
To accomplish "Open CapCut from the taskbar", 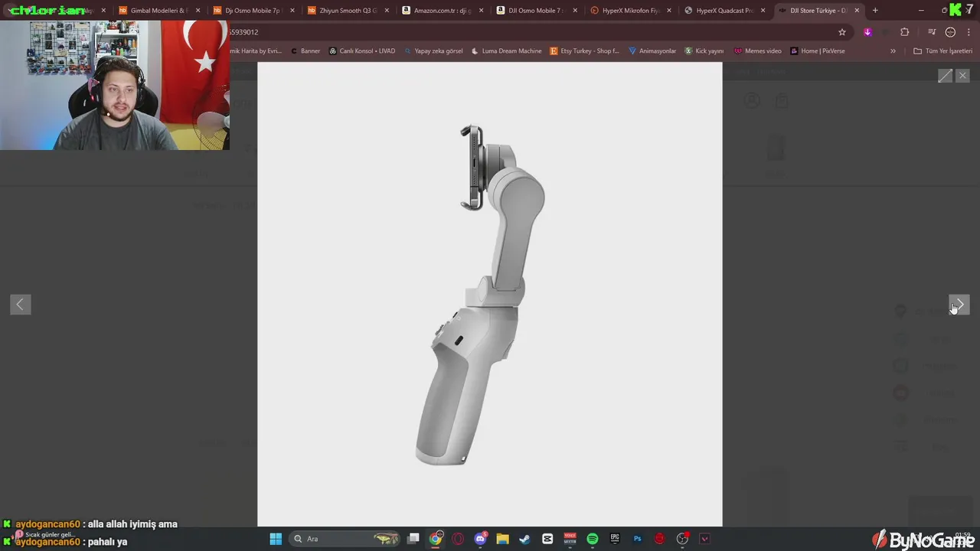I will point(547,539).
